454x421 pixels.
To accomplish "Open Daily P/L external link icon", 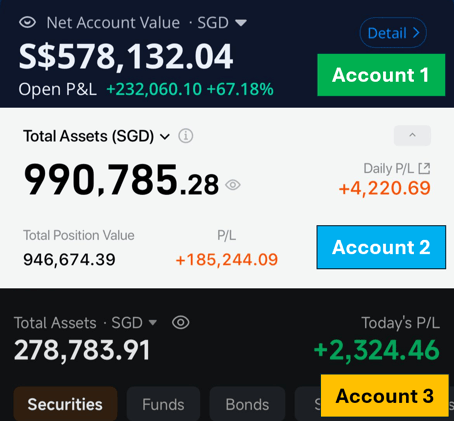I will click(424, 168).
